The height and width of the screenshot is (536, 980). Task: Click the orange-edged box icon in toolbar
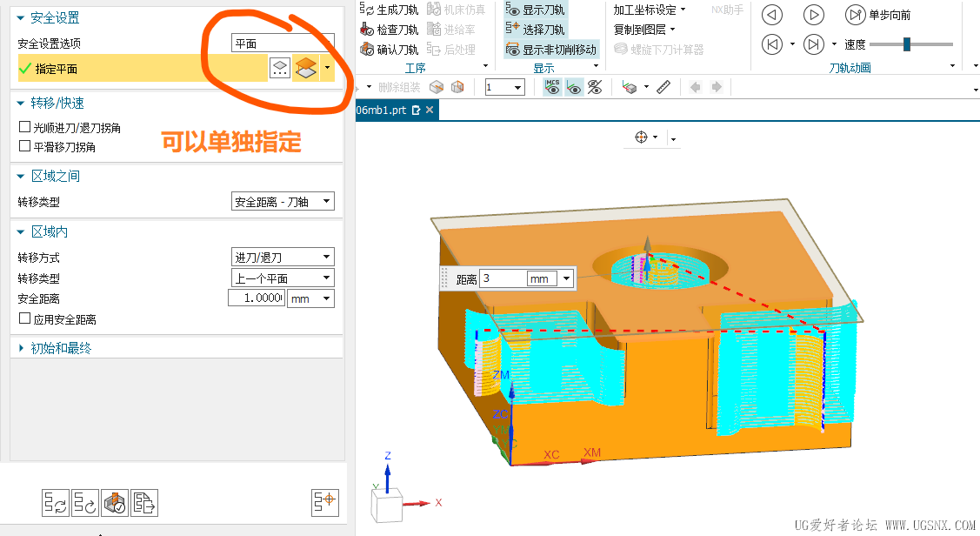(x=457, y=87)
